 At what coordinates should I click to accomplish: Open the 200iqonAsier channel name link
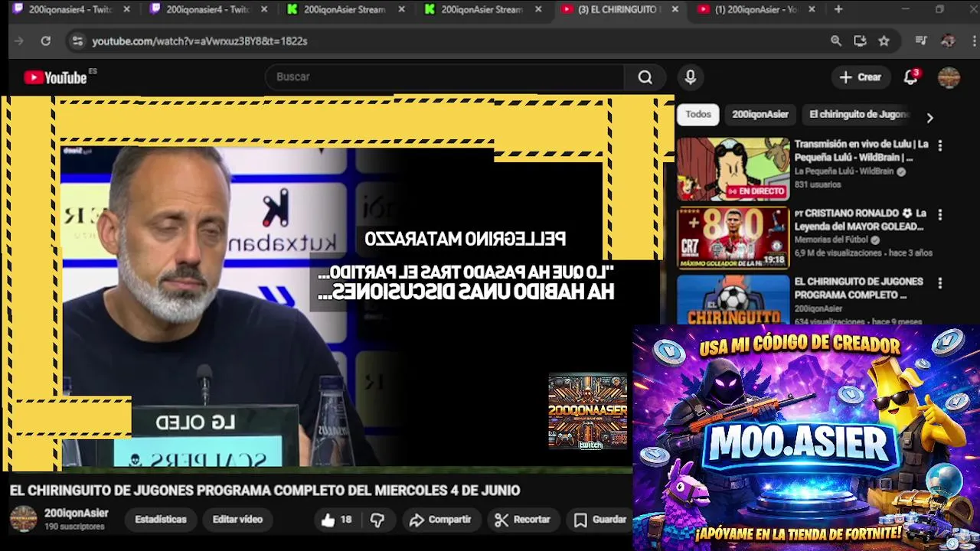pyautogui.click(x=76, y=514)
